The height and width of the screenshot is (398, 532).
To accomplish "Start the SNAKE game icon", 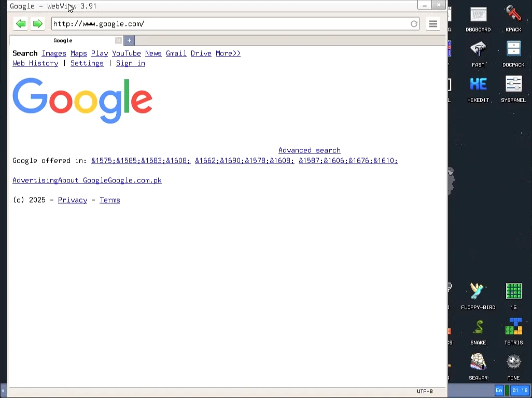I will click(478, 332).
